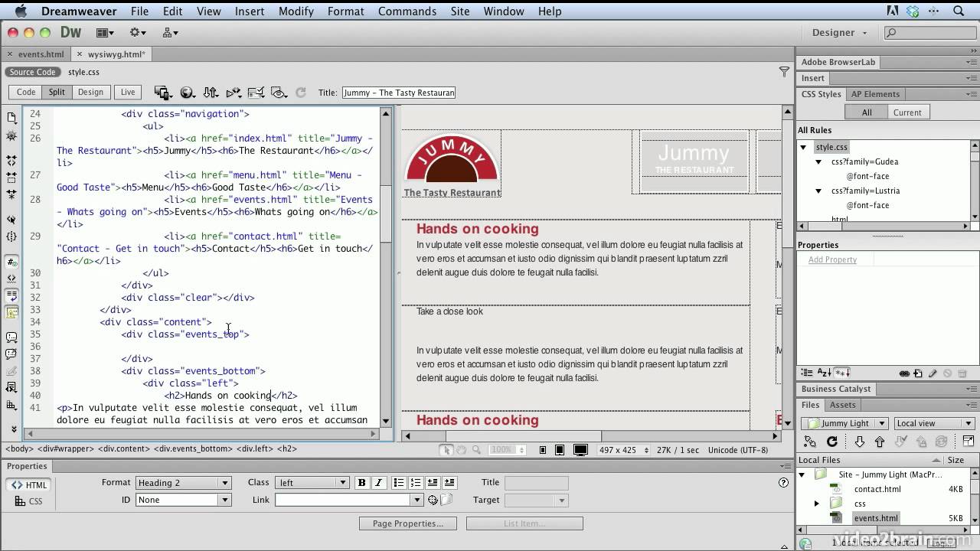Select HTML mode in Properties panel
This screenshot has width=980, height=551.
[x=29, y=485]
